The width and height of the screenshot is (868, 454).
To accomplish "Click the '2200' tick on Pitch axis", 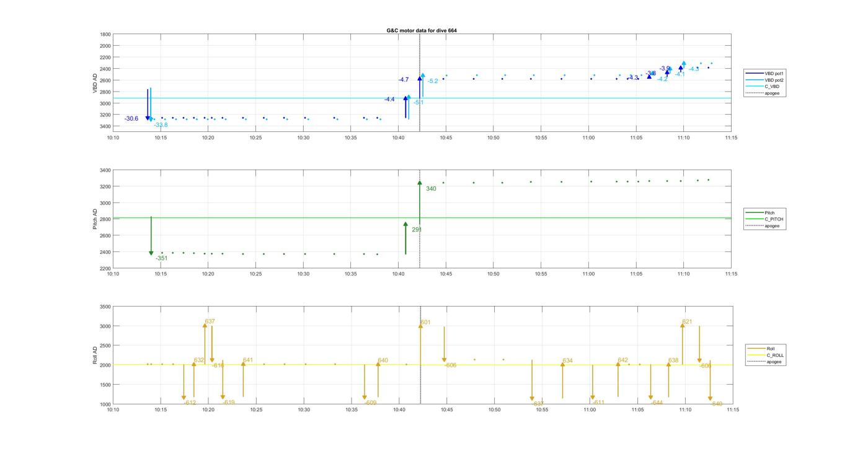I will tap(105, 268).
